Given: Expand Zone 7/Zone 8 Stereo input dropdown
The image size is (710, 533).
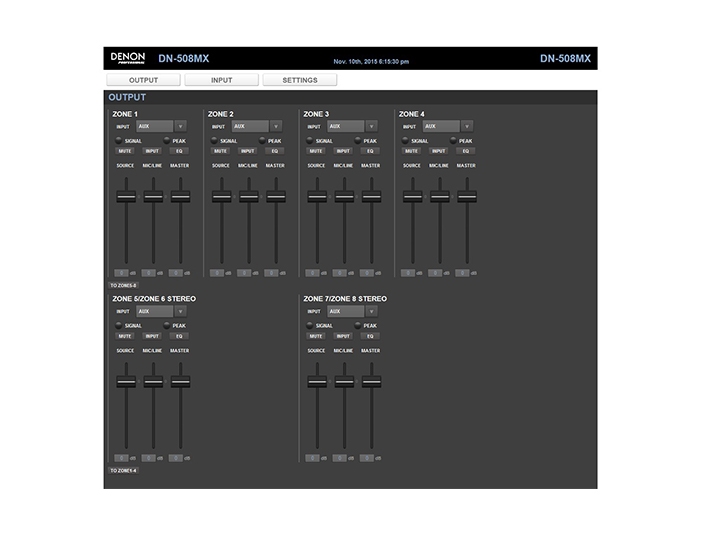Looking at the screenshot, I should [371, 312].
